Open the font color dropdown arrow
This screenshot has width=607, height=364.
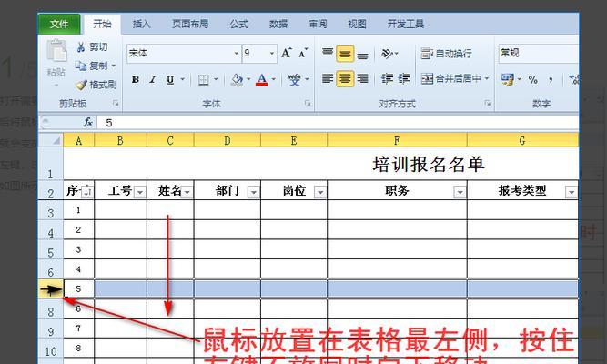click(x=274, y=79)
